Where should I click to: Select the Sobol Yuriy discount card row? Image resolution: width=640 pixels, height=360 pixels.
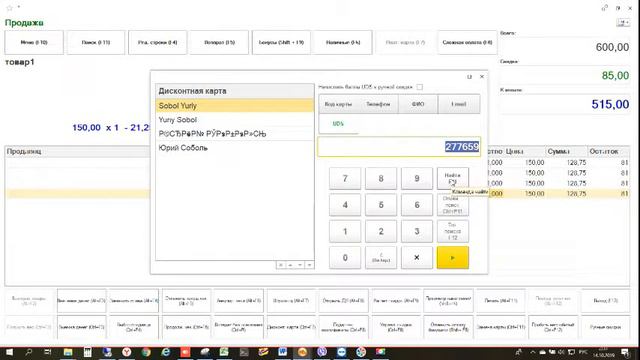tap(235, 106)
